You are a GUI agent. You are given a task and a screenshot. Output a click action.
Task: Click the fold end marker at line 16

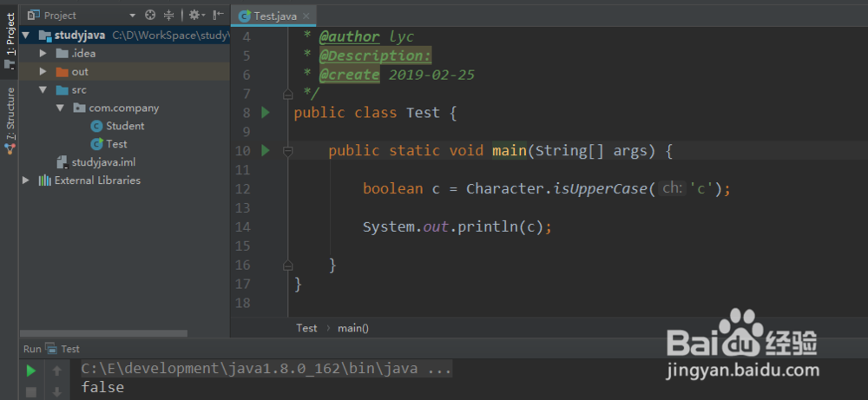tap(287, 265)
